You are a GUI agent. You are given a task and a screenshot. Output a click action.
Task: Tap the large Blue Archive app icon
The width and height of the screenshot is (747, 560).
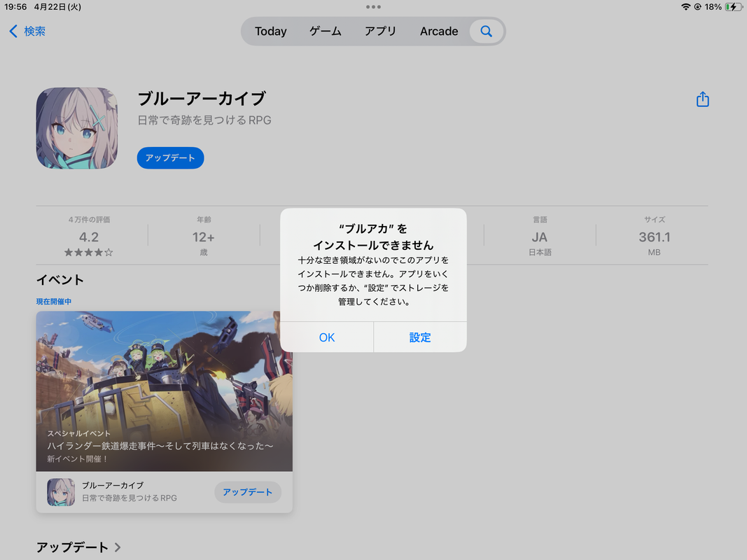coord(77,128)
